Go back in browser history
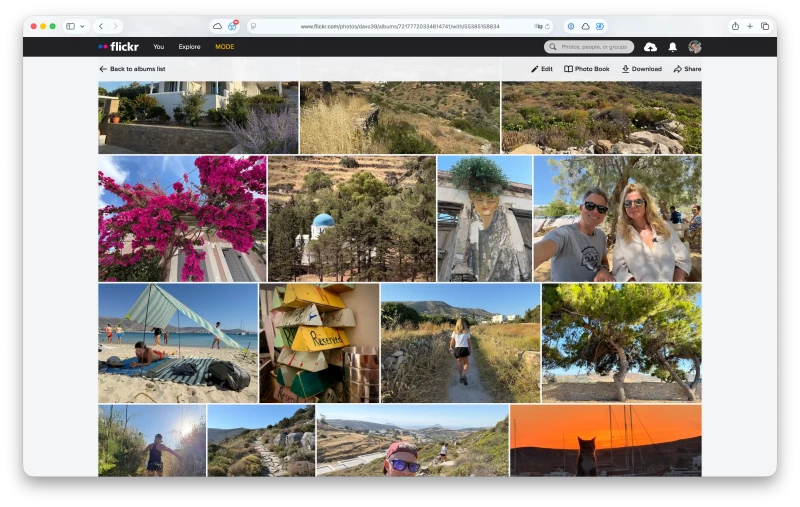800x507 pixels. (101, 26)
